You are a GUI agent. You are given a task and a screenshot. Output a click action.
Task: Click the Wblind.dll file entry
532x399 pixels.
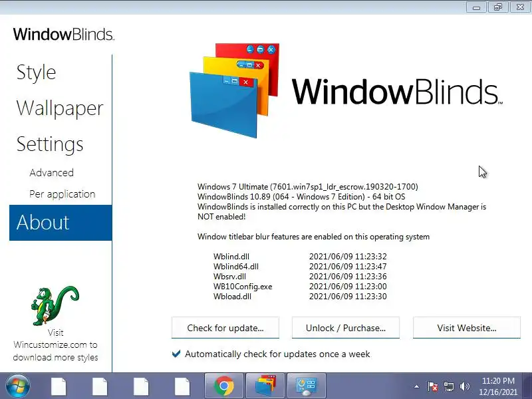click(x=231, y=257)
